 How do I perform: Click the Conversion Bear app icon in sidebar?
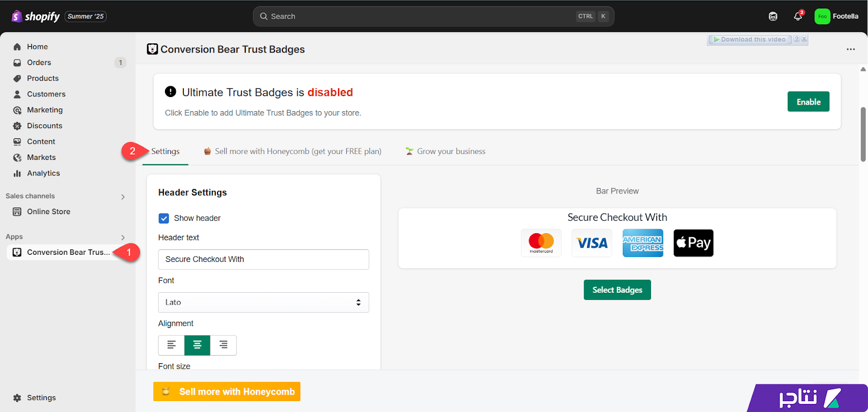[17, 252]
